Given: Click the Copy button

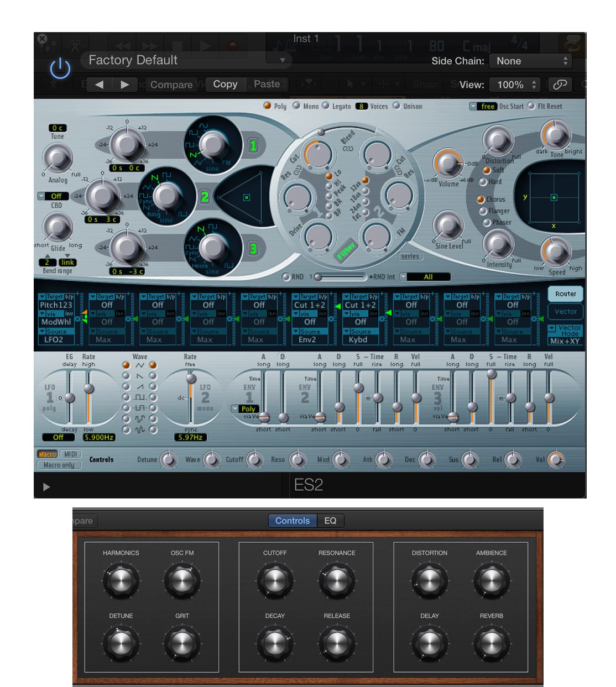Looking at the screenshot, I should [x=225, y=84].
